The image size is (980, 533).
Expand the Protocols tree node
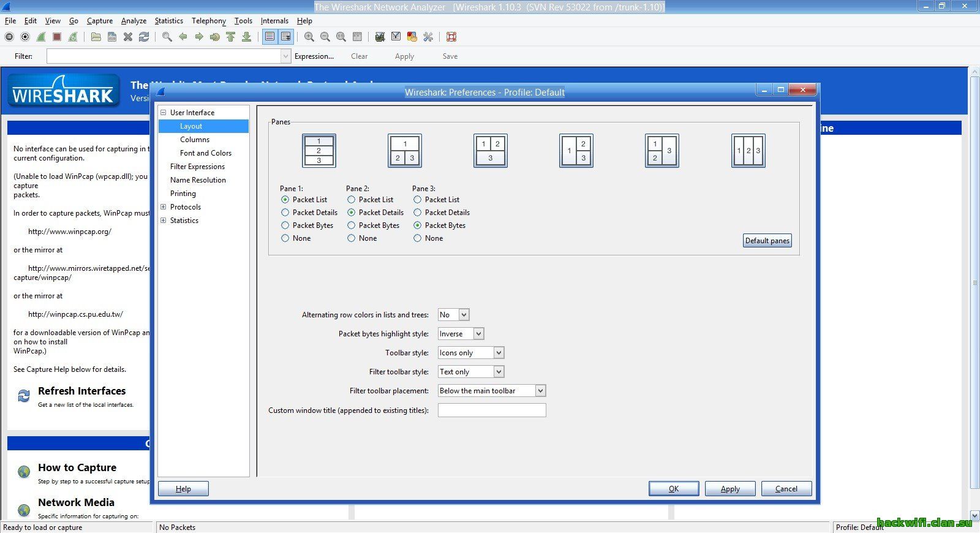click(x=164, y=207)
